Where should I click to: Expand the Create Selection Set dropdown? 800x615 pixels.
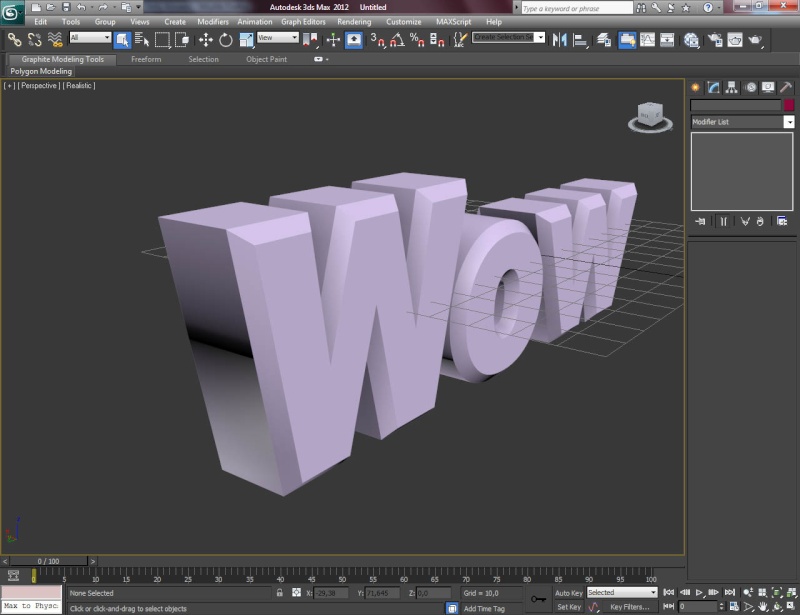point(540,37)
